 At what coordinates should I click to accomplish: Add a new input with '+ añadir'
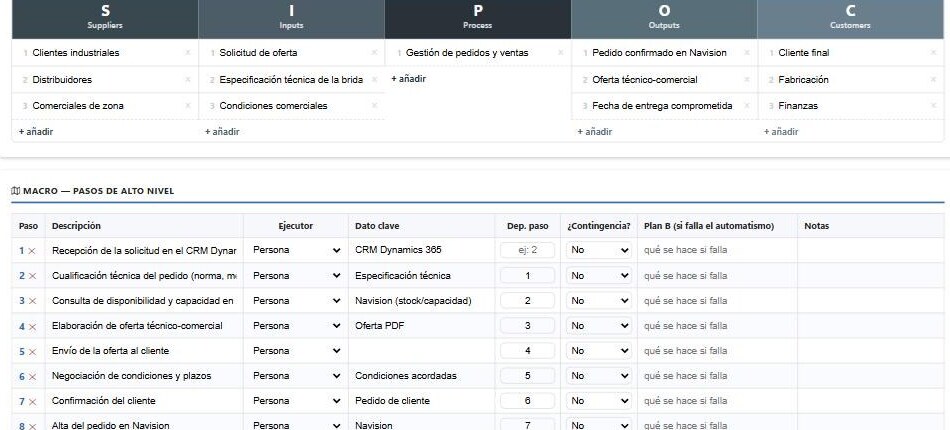pyautogui.click(x=222, y=131)
